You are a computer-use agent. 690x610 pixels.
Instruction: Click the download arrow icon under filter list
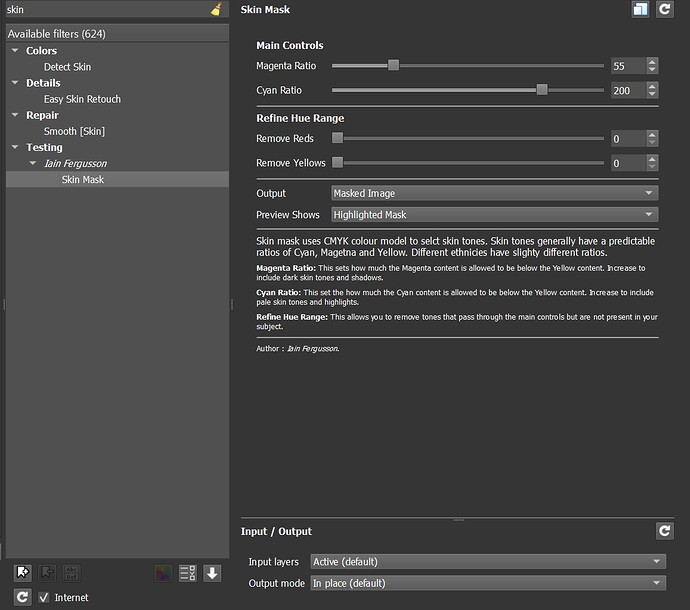tap(212, 573)
